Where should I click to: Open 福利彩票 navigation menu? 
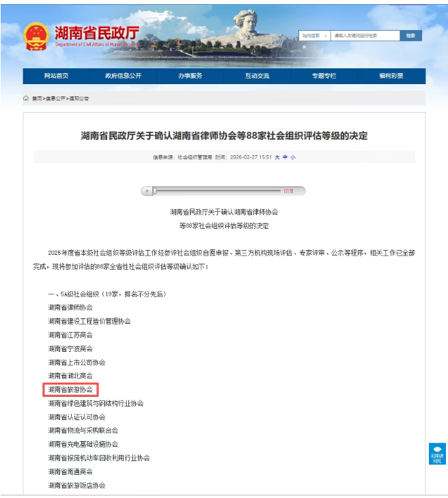tap(391, 76)
